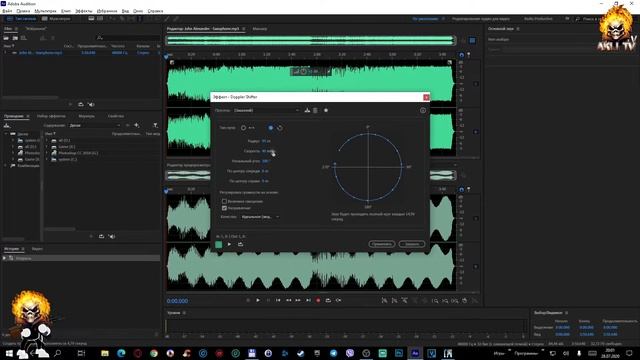
Task: Click the Применить button
Action: point(381,244)
